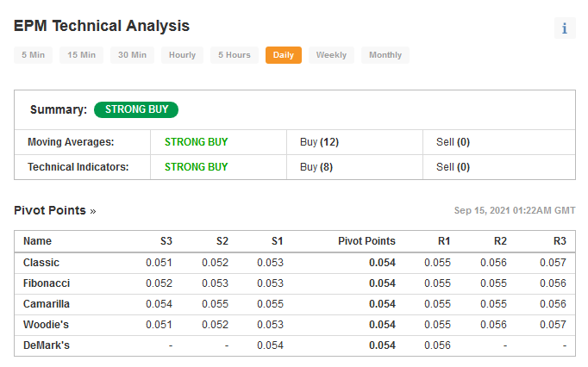
Task: Select the Camarilla pivot row name
Action: click(47, 303)
